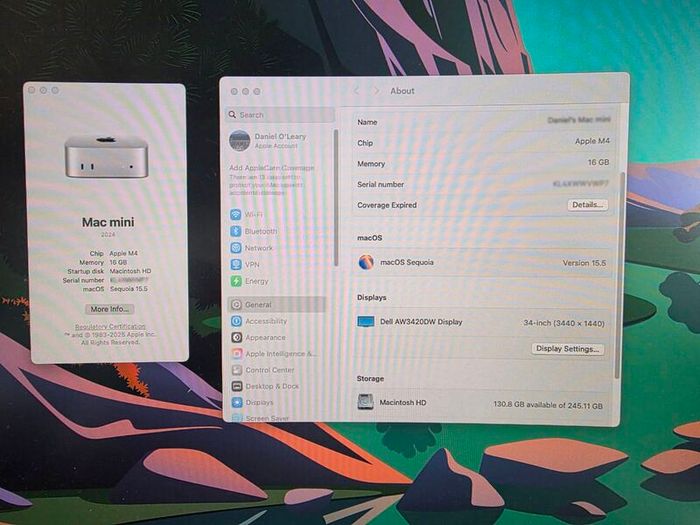The height and width of the screenshot is (525, 700).
Task: Click the Mac mini title text
Action: (108, 222)
